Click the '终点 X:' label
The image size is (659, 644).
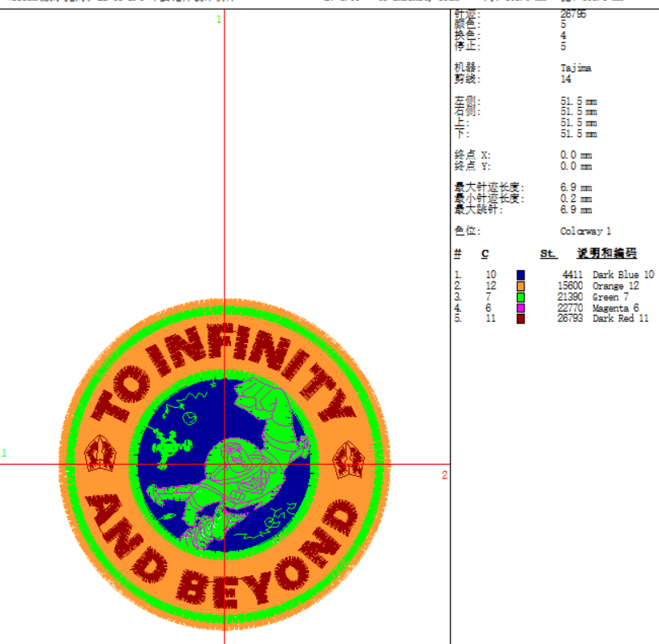[473, 155]
